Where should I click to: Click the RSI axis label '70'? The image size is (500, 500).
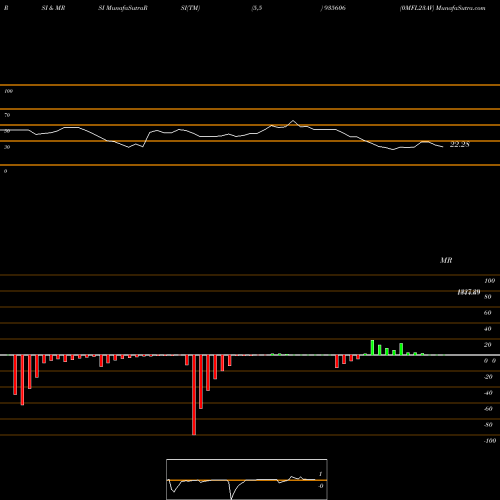click(x=7, y=115)
